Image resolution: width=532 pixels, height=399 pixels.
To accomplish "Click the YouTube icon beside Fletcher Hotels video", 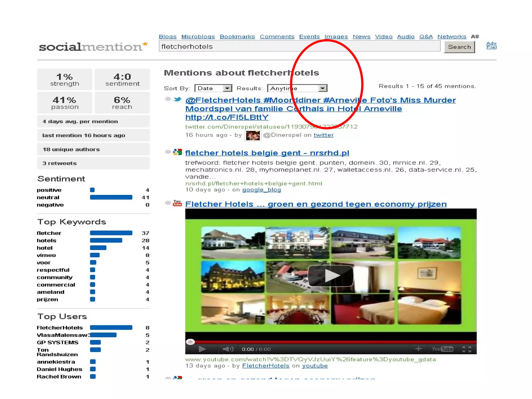I will [x=177, y=203].
